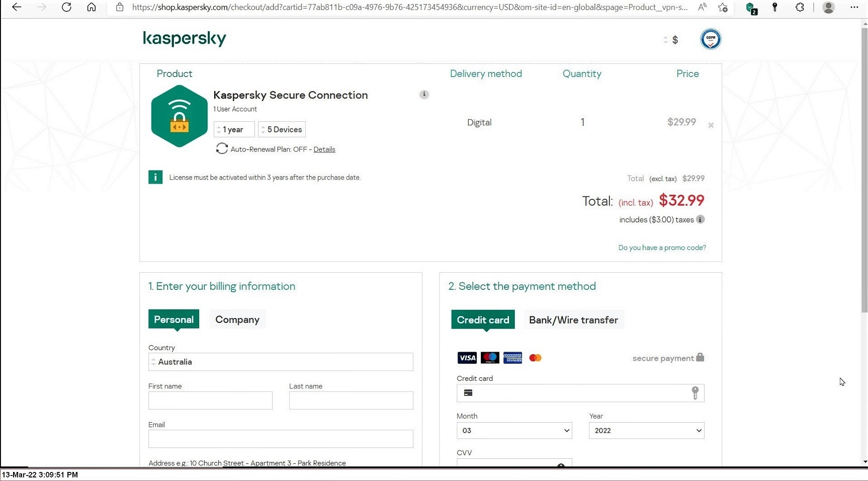The image size is (868, 481).
Task: Open the browser Extensions puzzle icon
Action: [x=800, y=7]
